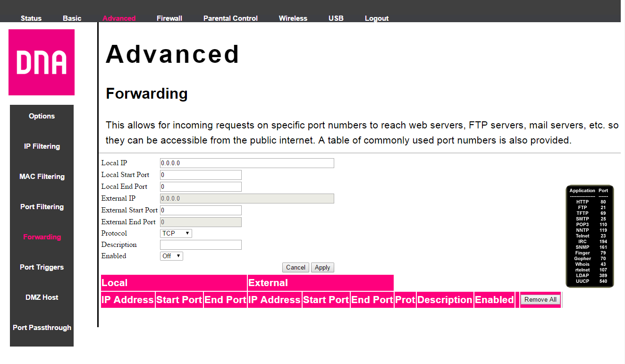
Task: Remove All forwarding entries
Action: 540,299
